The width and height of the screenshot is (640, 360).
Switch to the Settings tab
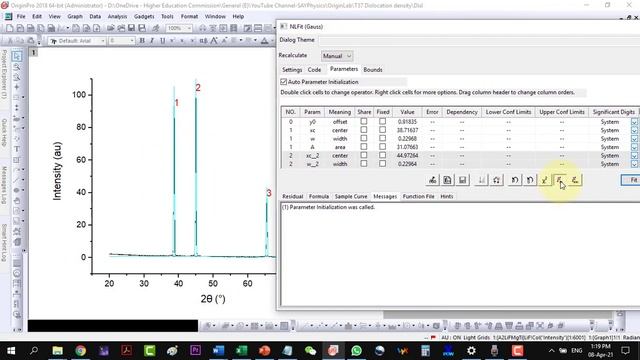tap(292, 70)
